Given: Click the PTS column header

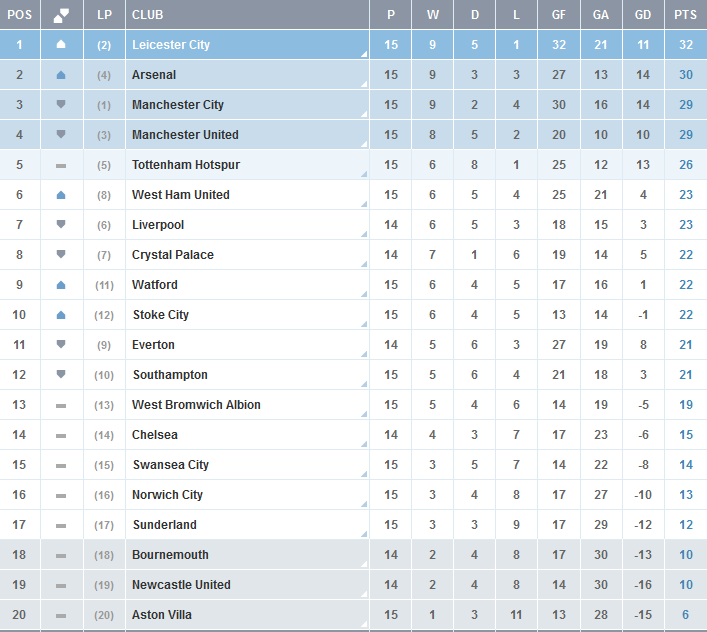Looking at the screenshot, I should click(x=685, y=15).
